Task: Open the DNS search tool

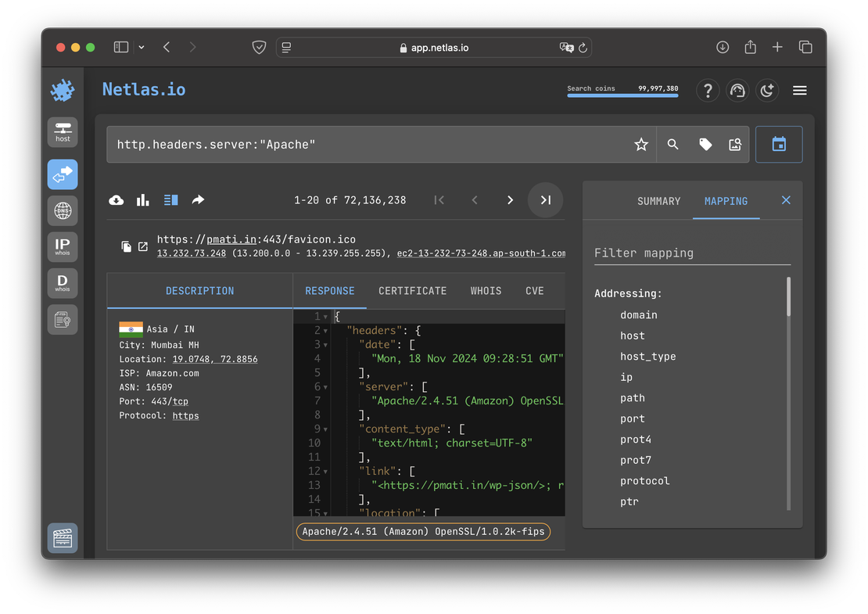Action: [x=62, y=210]
